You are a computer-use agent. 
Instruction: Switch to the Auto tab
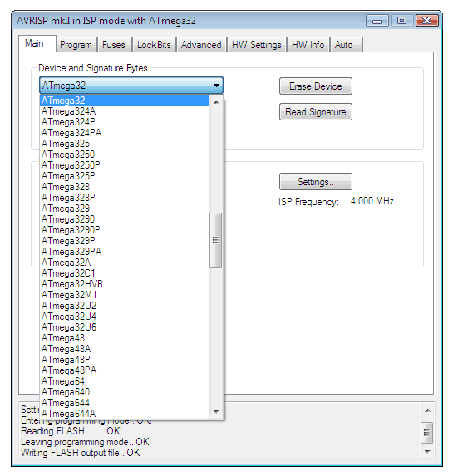click(x=346, y=45)
